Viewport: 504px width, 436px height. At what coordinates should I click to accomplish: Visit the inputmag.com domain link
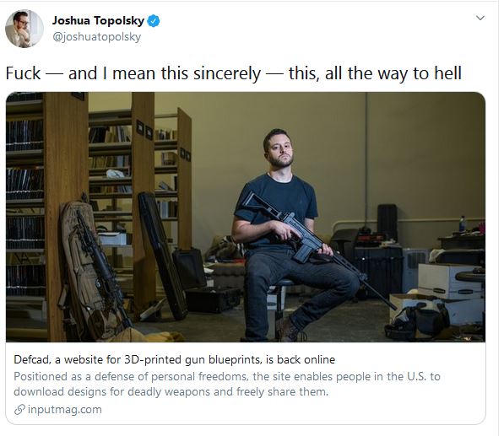[x=65, y=409]
